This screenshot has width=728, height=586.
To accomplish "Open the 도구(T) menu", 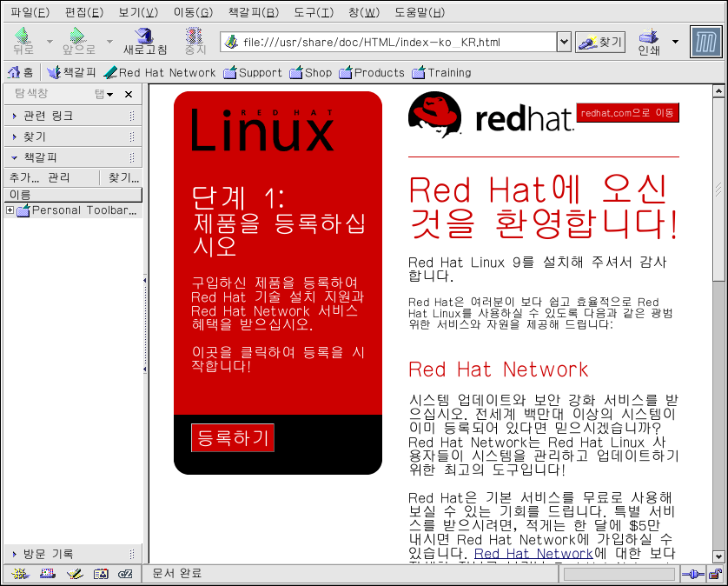I will 313,12.
